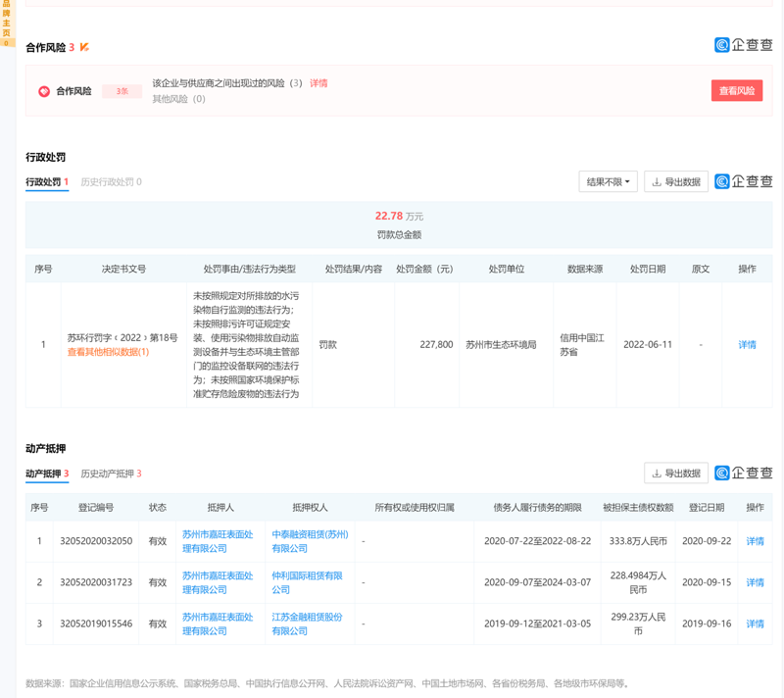Open 详情 for the 2022-06-11 penalty
Screen dimensions: 784x698
(747, 344)
